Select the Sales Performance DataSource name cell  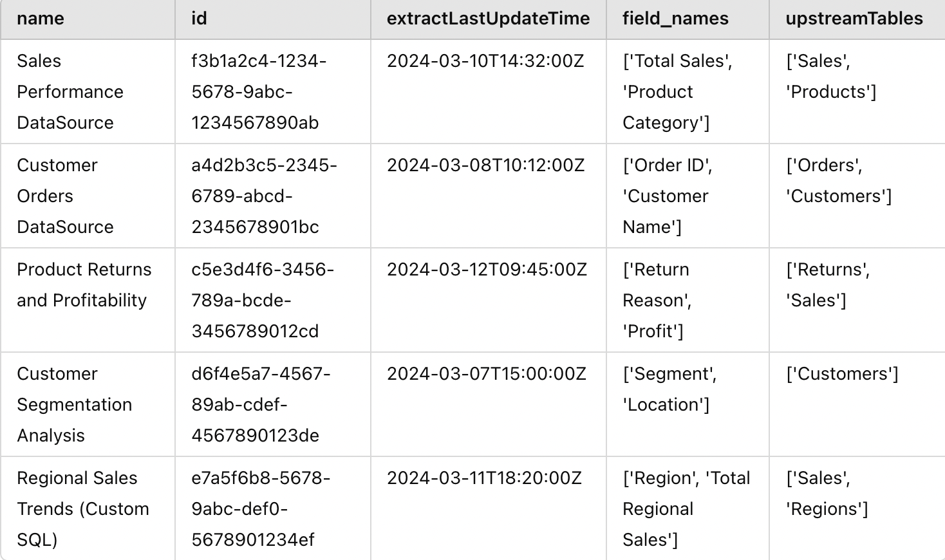[x=70, y=91]
